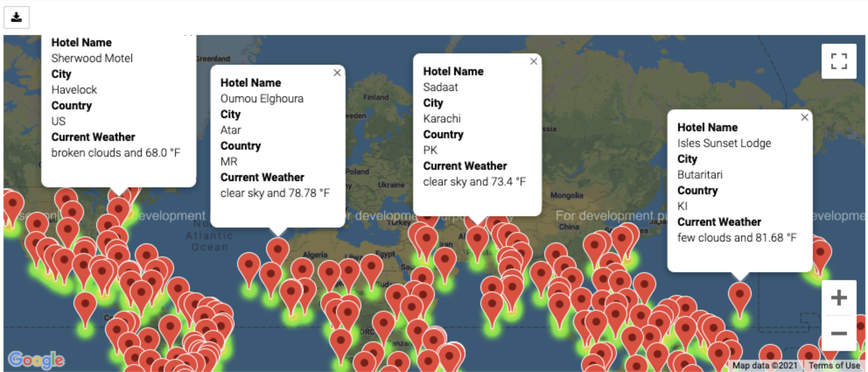The height and width of the screenshot is (372, 868).
Task: Click the marker under the Atar info window
Action: [278, 249]
